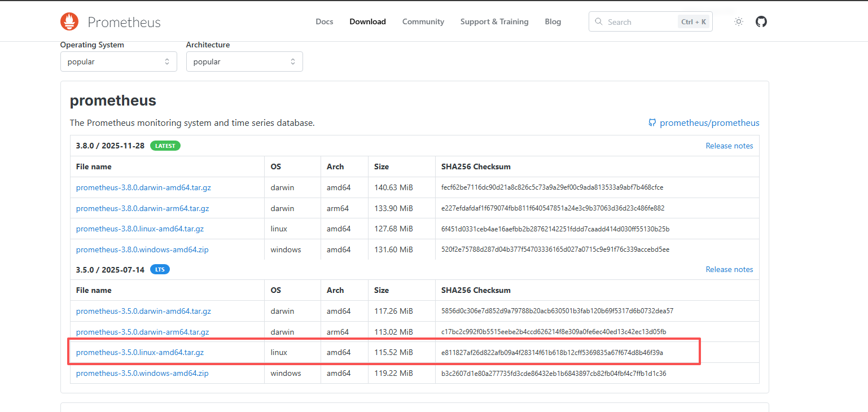Click the GitHub icon beside prometheus/prometheus
The height and width of the screenshot is (412, 868).
[652, 122]
